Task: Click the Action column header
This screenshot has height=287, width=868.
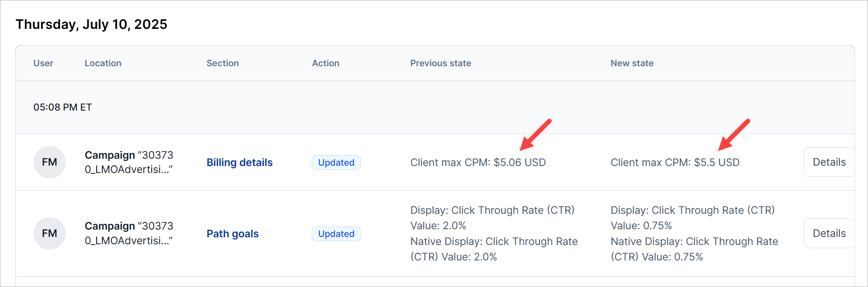Action: click(325, 63)
